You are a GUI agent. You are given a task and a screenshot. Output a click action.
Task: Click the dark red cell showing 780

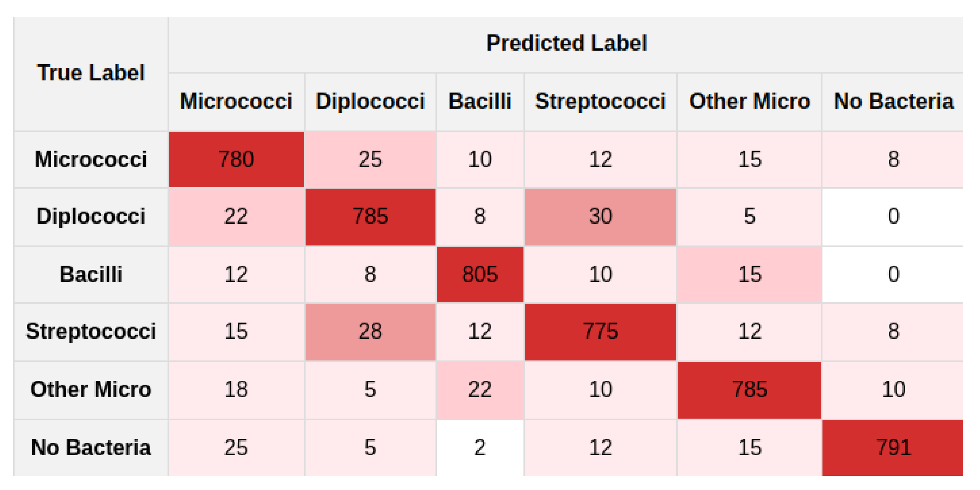click(236, 159)
